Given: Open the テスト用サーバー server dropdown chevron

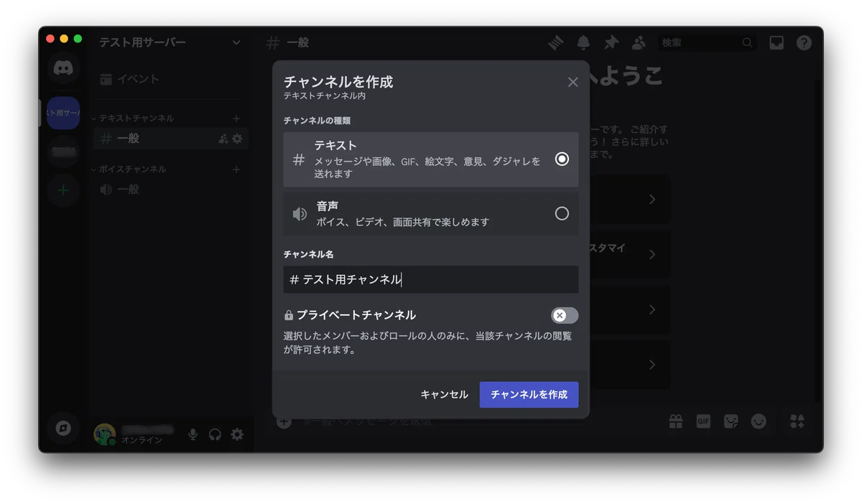Looking at the screenshot, I should (x=236, y=43).
